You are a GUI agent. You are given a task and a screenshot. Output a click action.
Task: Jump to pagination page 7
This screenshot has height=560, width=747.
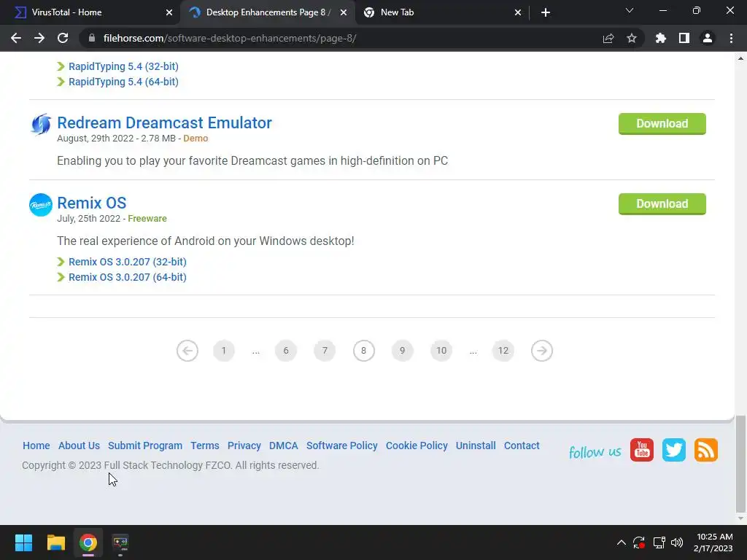[325, 351]
